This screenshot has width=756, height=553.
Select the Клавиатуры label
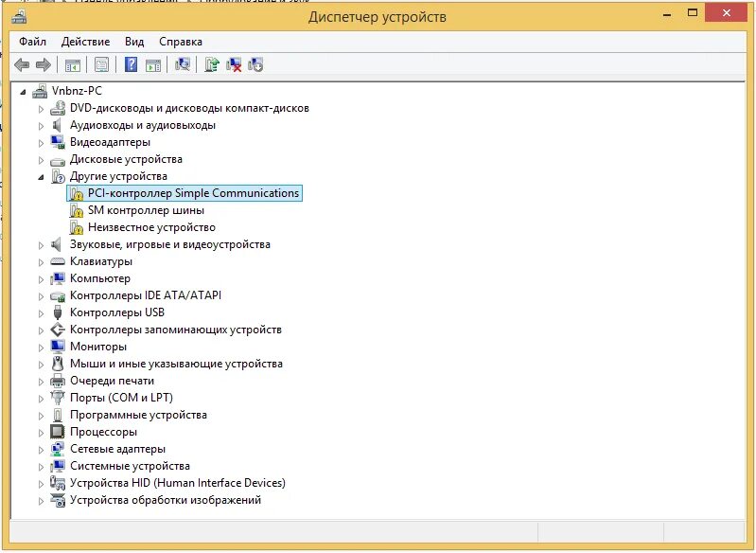click(100, 261)
